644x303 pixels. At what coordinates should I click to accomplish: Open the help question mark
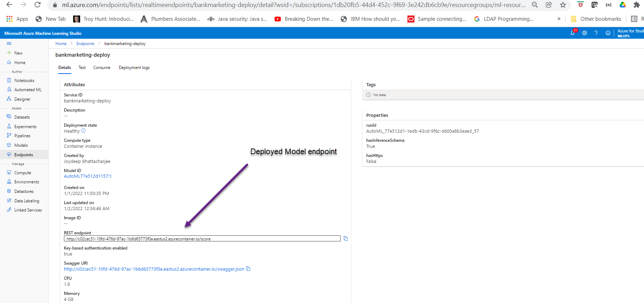(x=596, y=33)
